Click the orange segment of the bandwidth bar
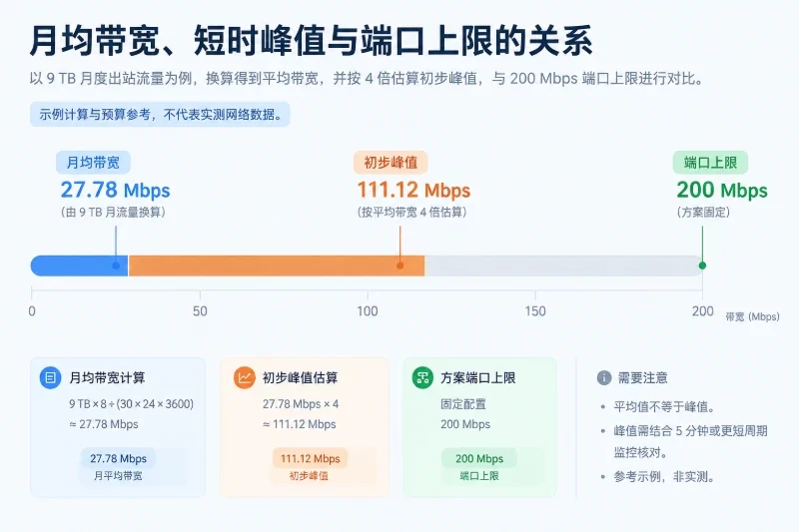Image resolution: width=799 pixels, height=532 pixels. tap(277, 266)
